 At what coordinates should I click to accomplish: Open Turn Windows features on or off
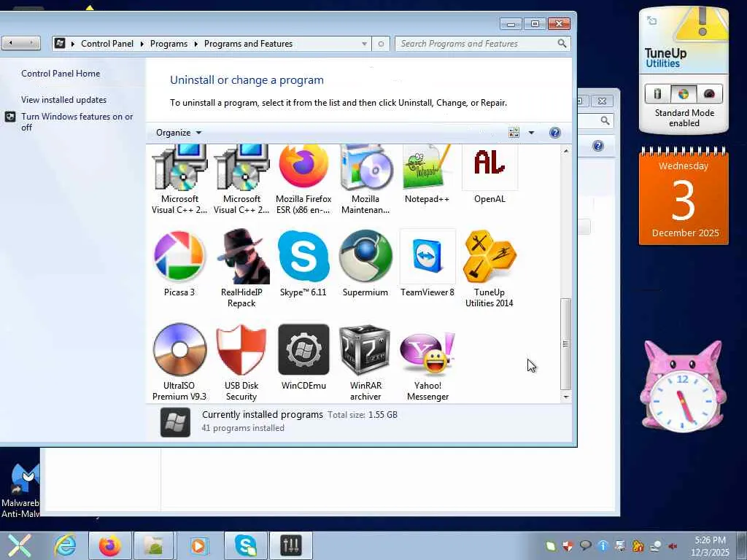[x=77, y=122]
